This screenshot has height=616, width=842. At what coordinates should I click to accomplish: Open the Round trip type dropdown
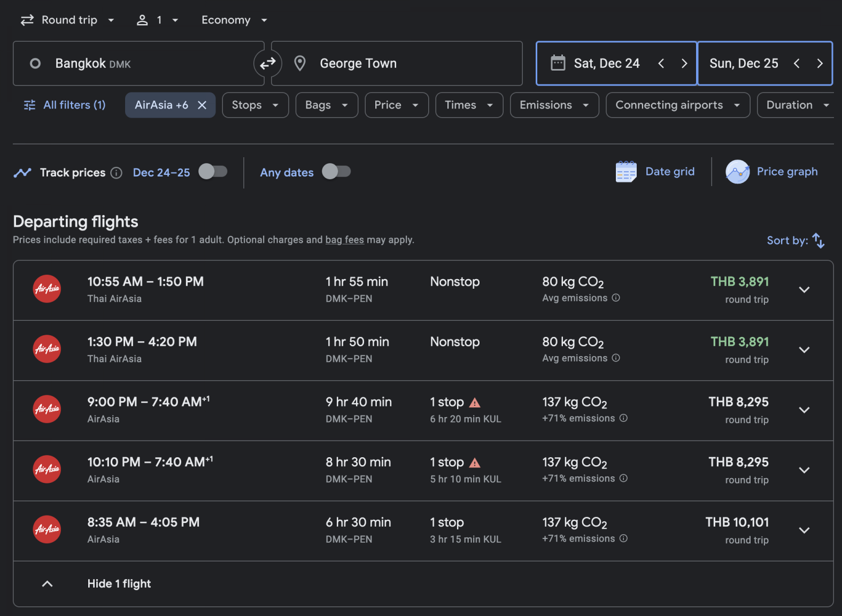coord(68,20)
